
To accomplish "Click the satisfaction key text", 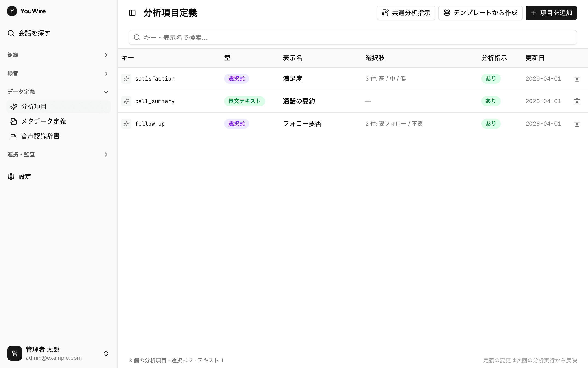I will click(x=155, y=79).
